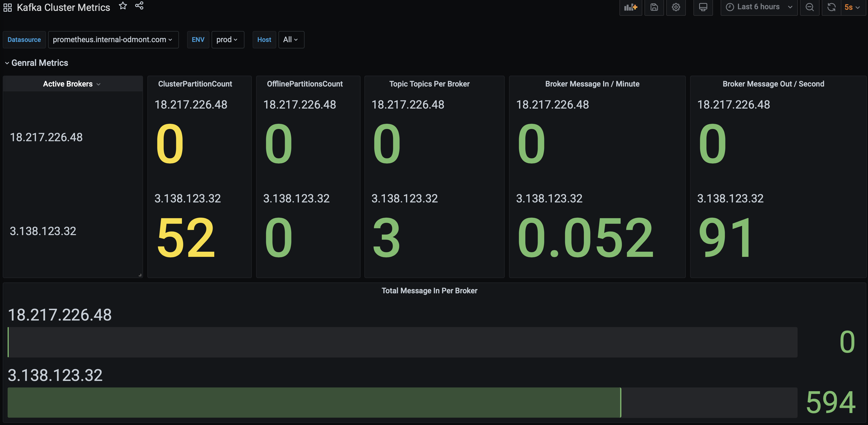Image resolution: width=868 pixels, height=425 pixels.
Task: Cycle view mode with monitor icon
Action: (x=703, y=7)
